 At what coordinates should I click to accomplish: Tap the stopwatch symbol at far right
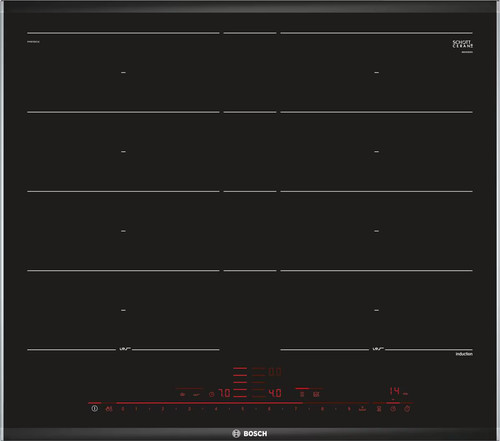[x=407, y=409]
